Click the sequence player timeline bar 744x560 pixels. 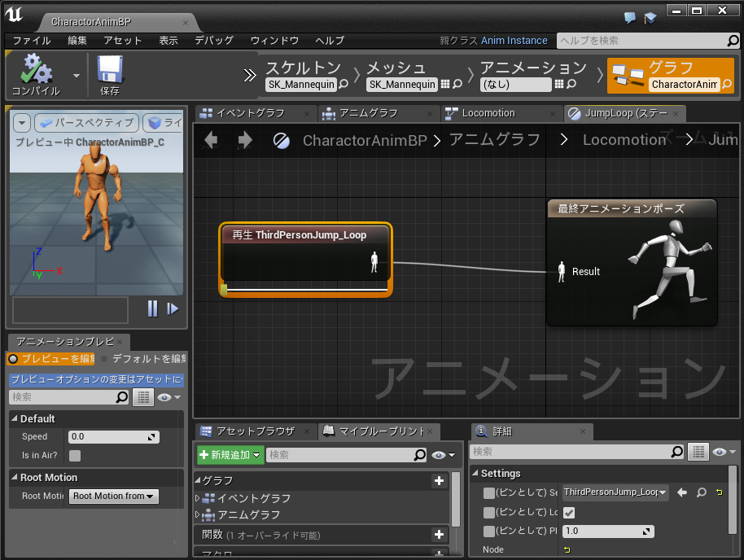pyautogui.click(x=305, y=289)
